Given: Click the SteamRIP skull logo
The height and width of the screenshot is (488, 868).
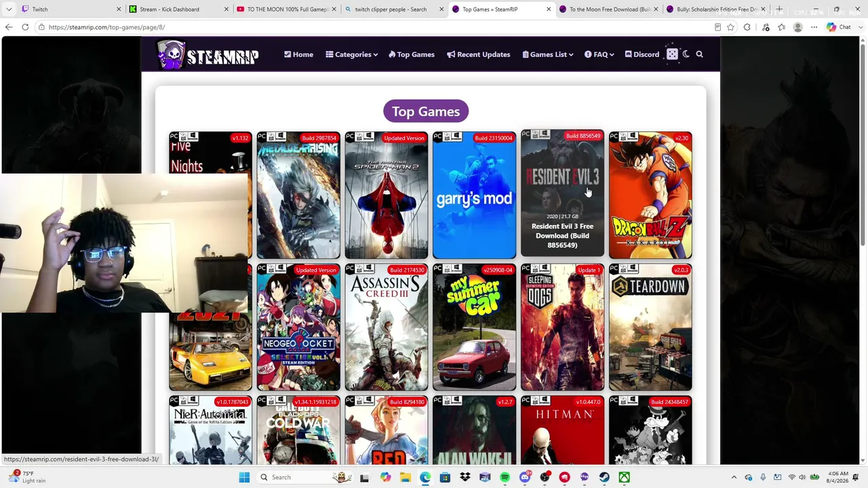Looking at the screenshot, I should (x=208, y=55).
